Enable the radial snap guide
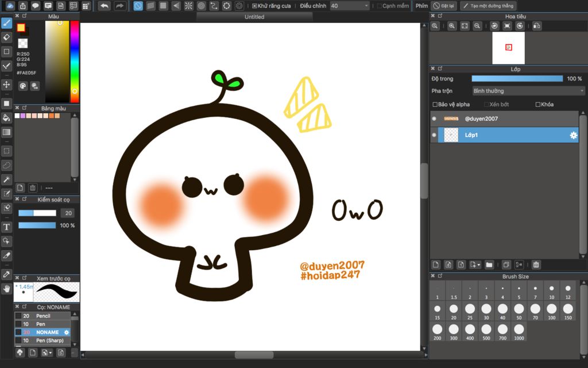588x368 pixels. (x=188, y=6)
